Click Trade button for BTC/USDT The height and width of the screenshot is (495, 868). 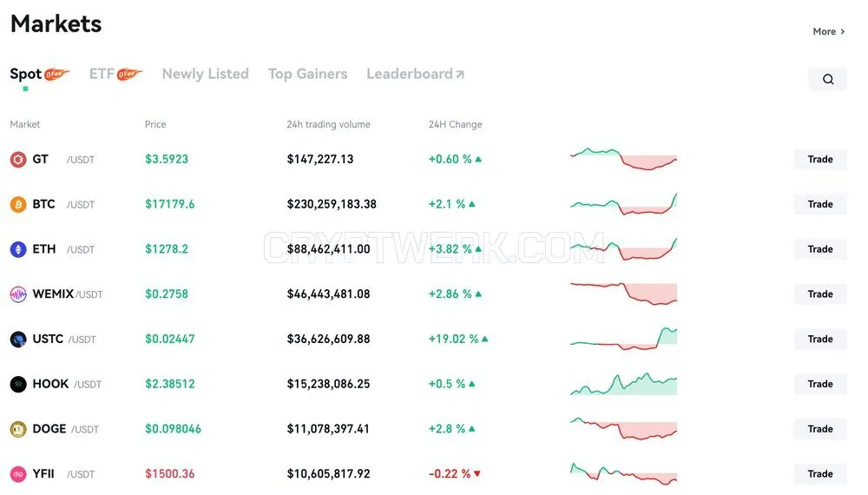(x=820, y=204)
